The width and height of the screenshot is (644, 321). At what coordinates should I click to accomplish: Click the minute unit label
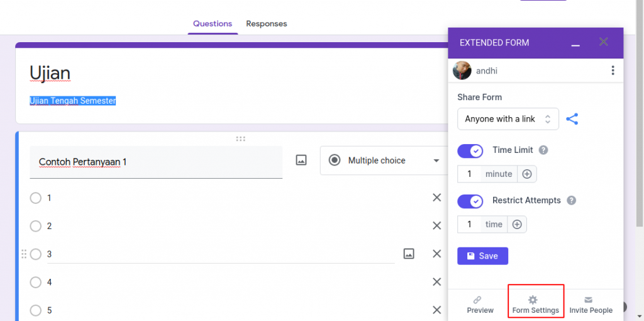tap(499, 174)
